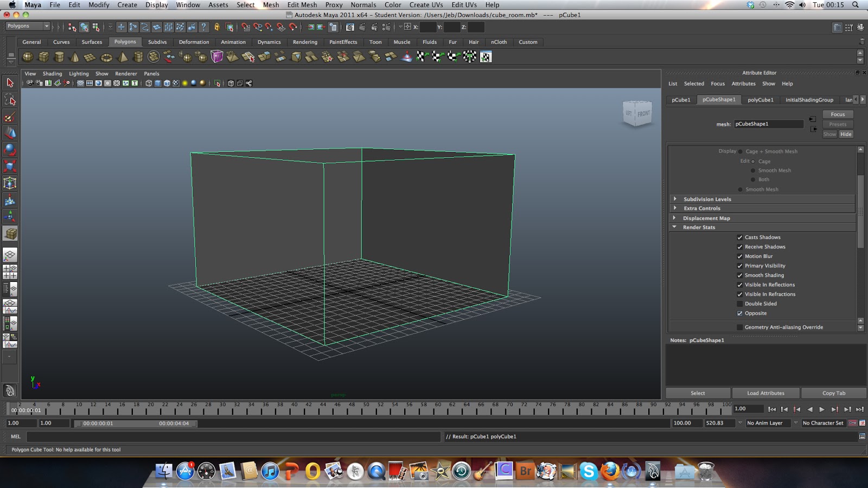This screenshot has width=868, height=488.
Task: Create a polygon cone using the shelf icon
Action: pyautogui.click(x=75, y=56)
